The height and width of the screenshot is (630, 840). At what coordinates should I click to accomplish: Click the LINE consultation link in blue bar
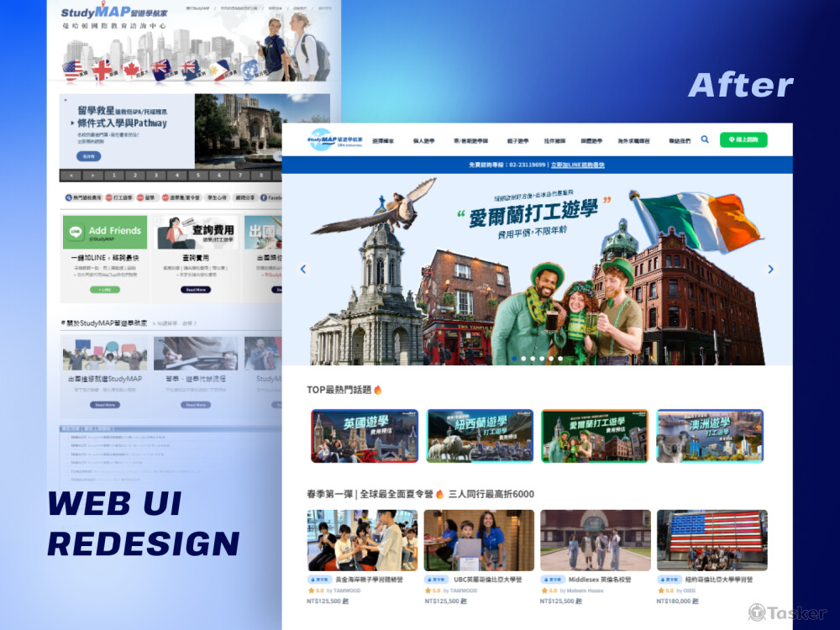(x=578, y=165)
